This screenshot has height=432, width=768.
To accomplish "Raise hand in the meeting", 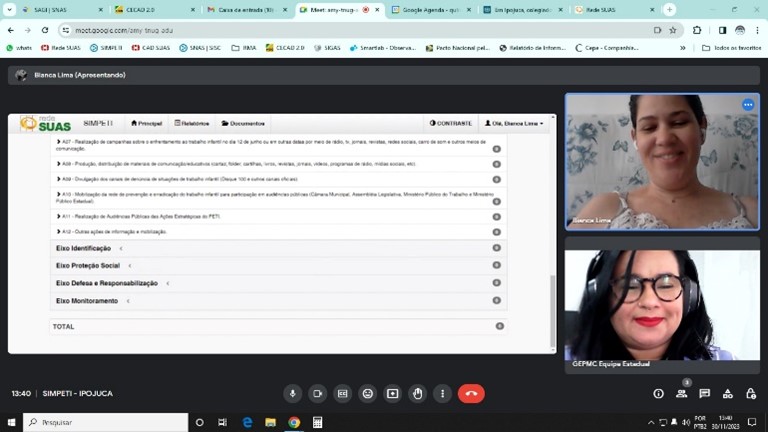I will (x=417, y=394).
